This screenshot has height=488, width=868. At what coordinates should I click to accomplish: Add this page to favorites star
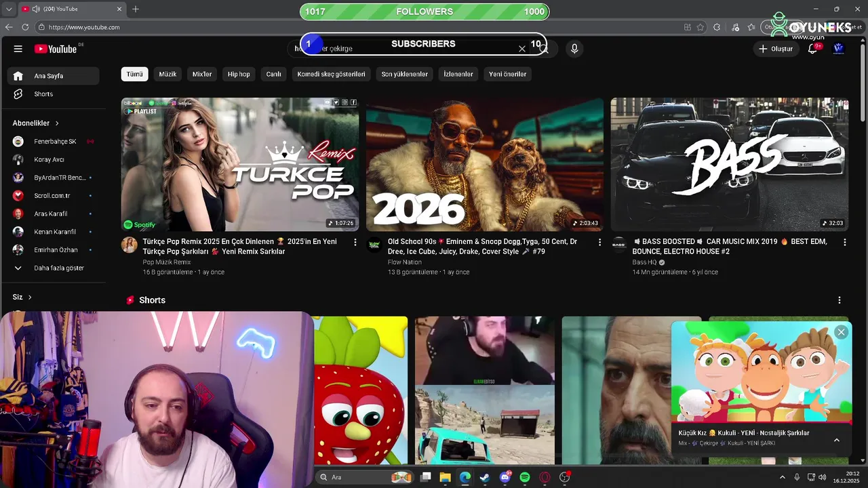pyautogui.click(x=701, y=27)
